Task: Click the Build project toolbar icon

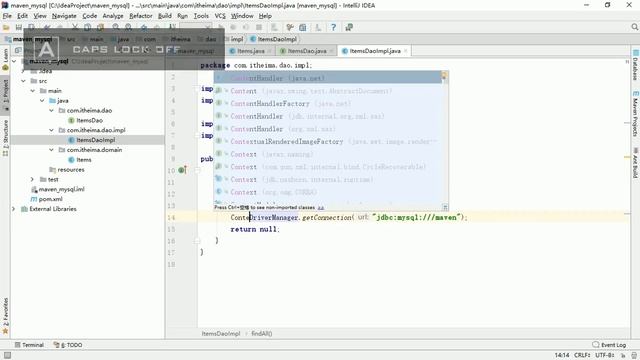Action: (173, 27)
